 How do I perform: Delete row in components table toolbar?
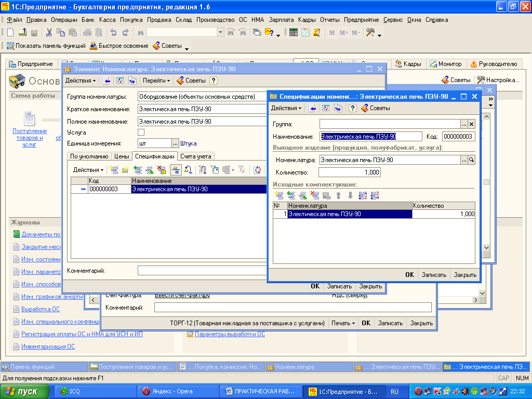(x=314, y=195)
